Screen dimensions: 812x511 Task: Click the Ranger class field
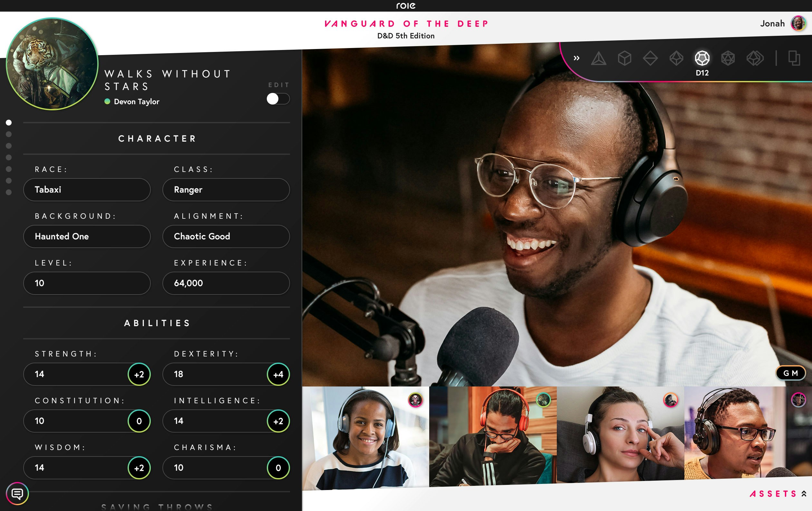226,190
